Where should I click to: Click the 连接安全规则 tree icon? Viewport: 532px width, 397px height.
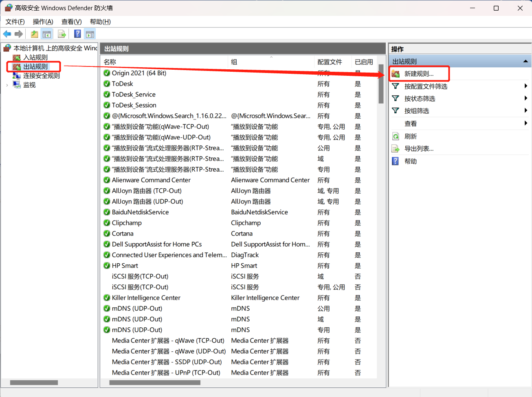point(17,75)
